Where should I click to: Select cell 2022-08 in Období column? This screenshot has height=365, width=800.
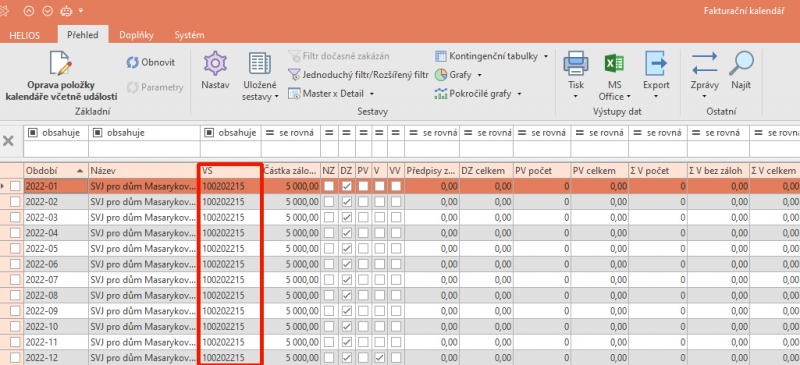pos(56,296)
